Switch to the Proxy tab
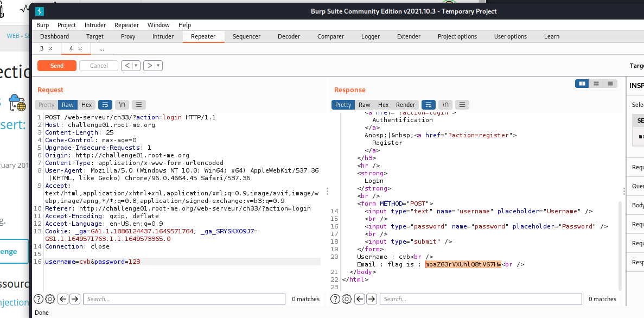Viewport: 644px width, 318px height. tap(128, 36)
